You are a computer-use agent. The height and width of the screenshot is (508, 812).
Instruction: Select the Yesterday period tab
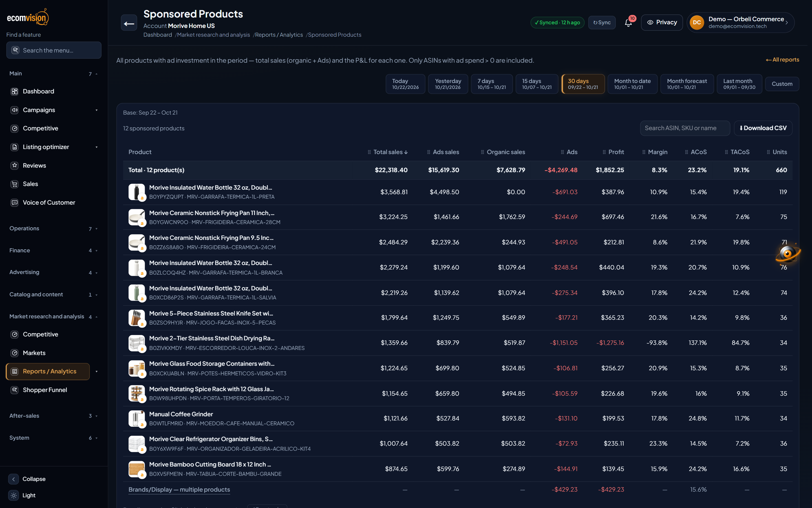pyautogui.click(x=448, y=84)
